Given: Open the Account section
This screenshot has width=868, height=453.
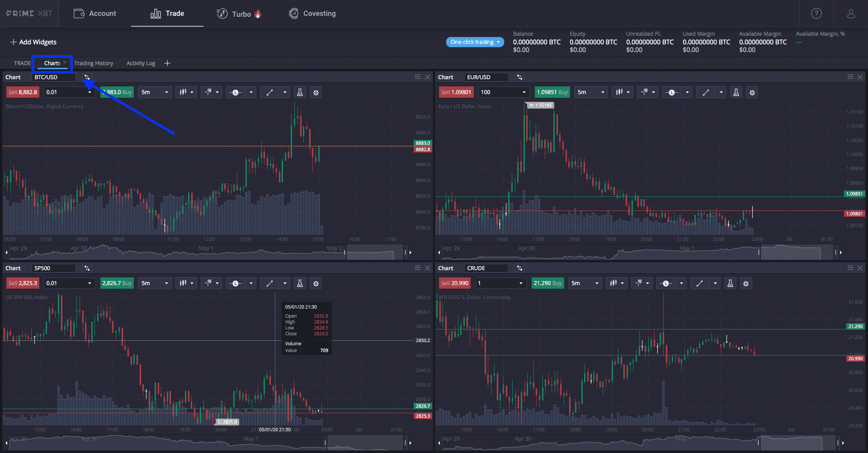Looking at the screenshot, I should pos(95,14).
